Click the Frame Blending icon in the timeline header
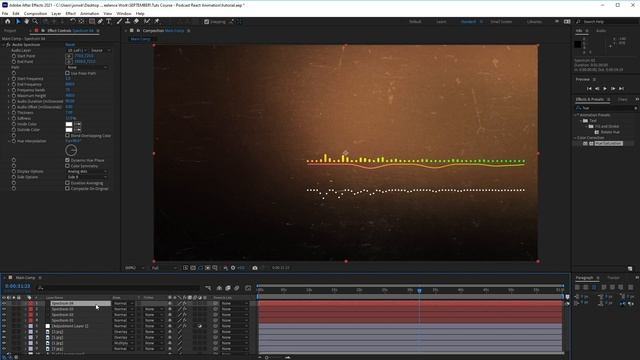Screen dimensions: 640x360 [x=228, y=288]
